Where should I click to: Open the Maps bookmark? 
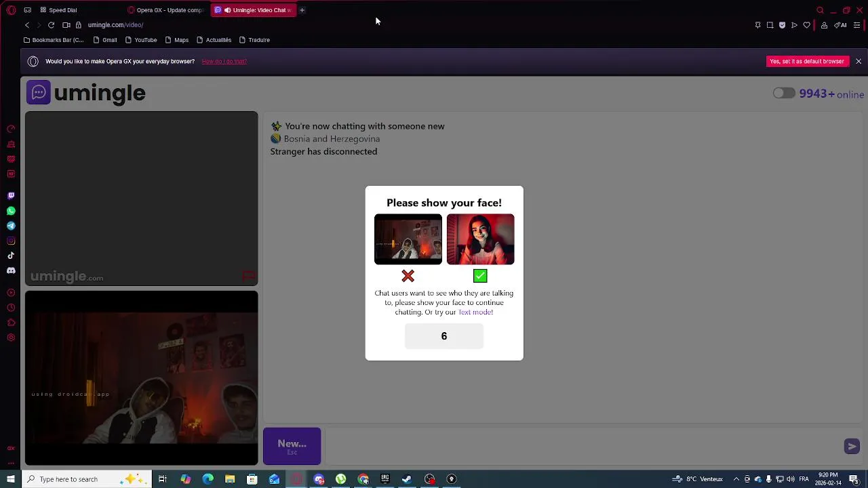pos(177,40)
